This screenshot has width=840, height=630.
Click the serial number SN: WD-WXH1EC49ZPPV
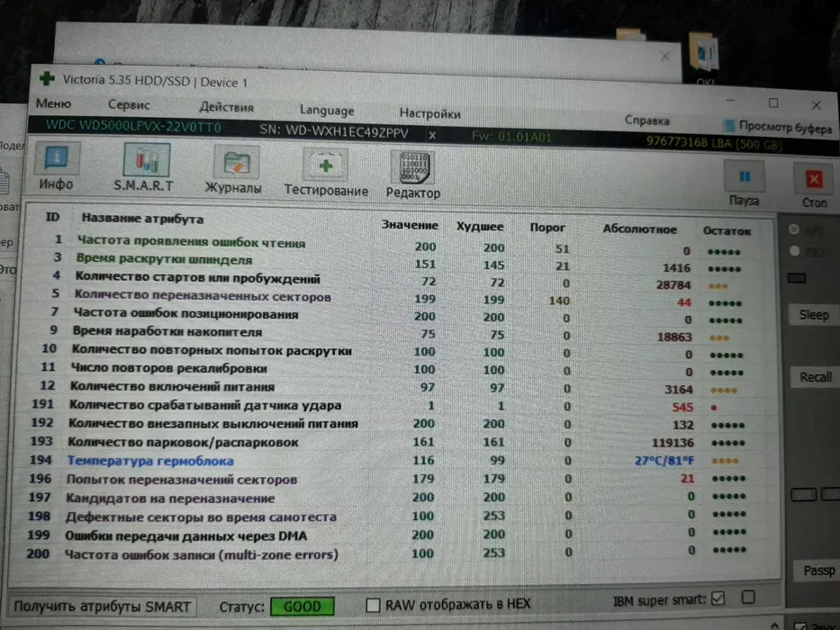(x=334, y=131)
